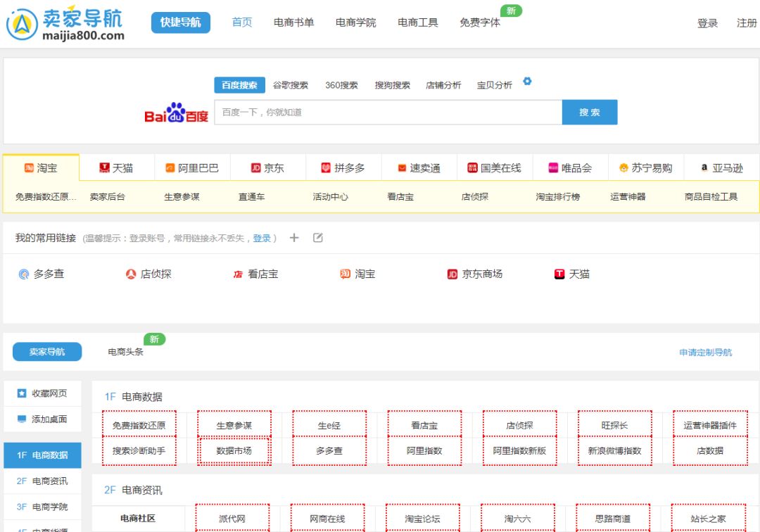Image resolution: width=760 pixels, height=532 pixels.
Task: Open 京东商场 shortcut in common links
Action: click(475, 274)
